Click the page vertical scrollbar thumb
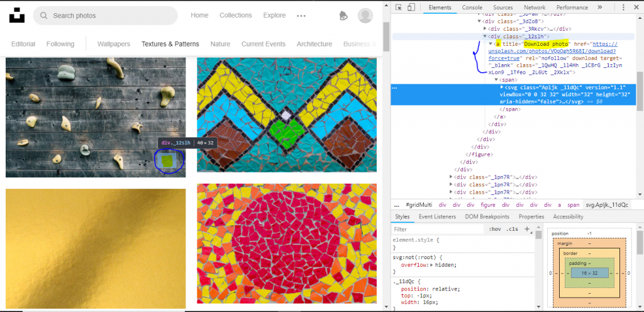 pos(386,37)
